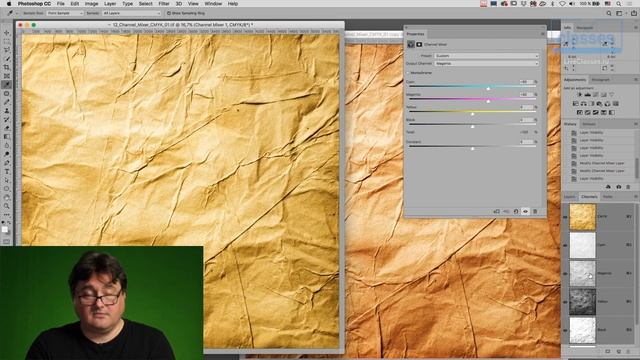Toggle visibility of Cyan channel
This screenshot has height=360, width=640.
(x=565, y=245)
